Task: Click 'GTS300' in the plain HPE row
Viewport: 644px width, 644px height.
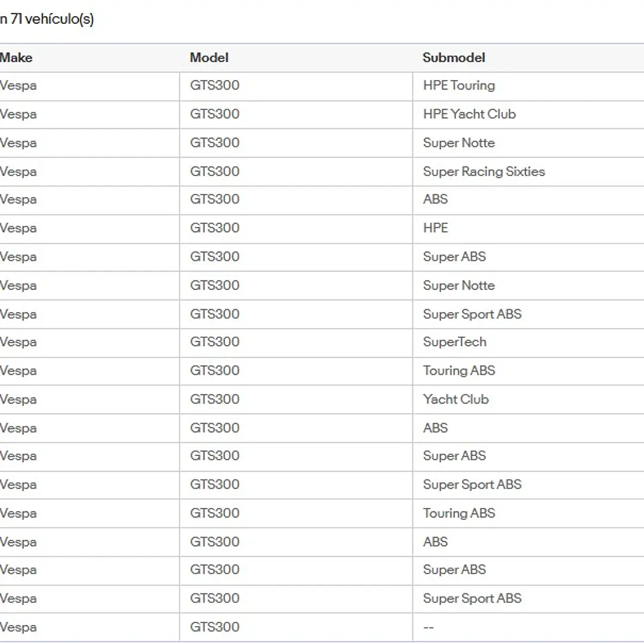Action: coord(214,228)
